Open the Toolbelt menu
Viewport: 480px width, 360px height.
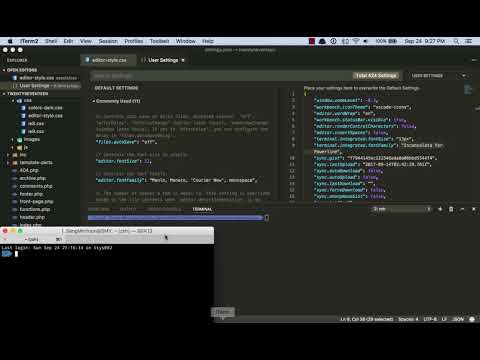(159, 41)
